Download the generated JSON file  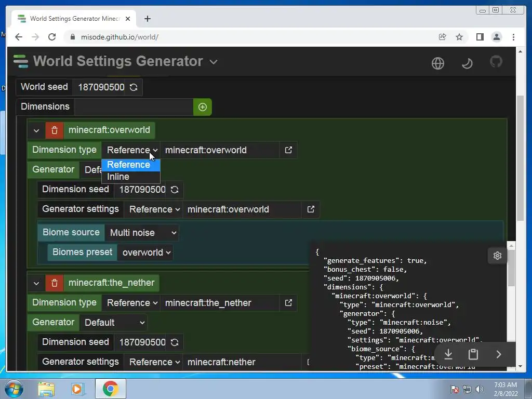click(448, 354)
